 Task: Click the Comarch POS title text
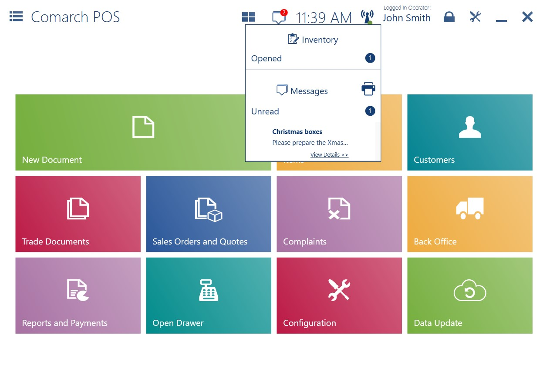(x=75, y=17)
